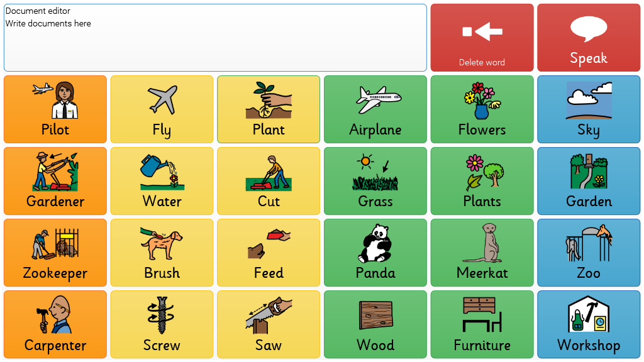Click the Carpenter symbol tile

[x=55, y=324]
